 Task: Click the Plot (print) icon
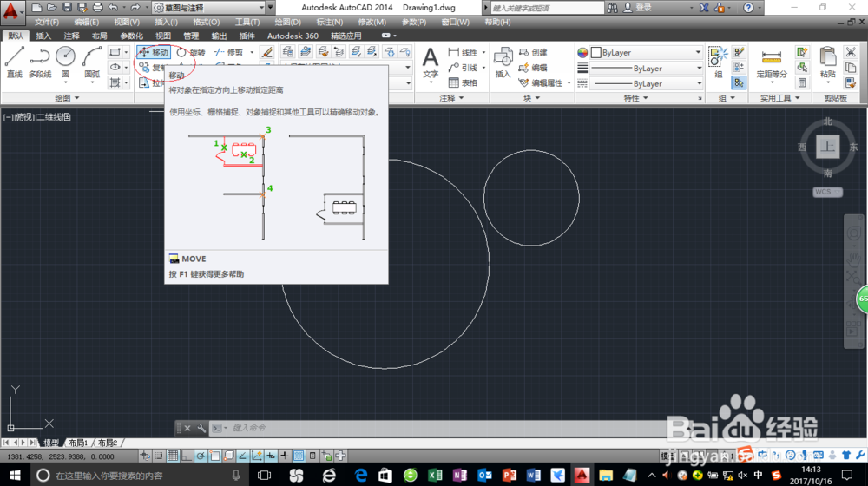(x=97, y=8)
